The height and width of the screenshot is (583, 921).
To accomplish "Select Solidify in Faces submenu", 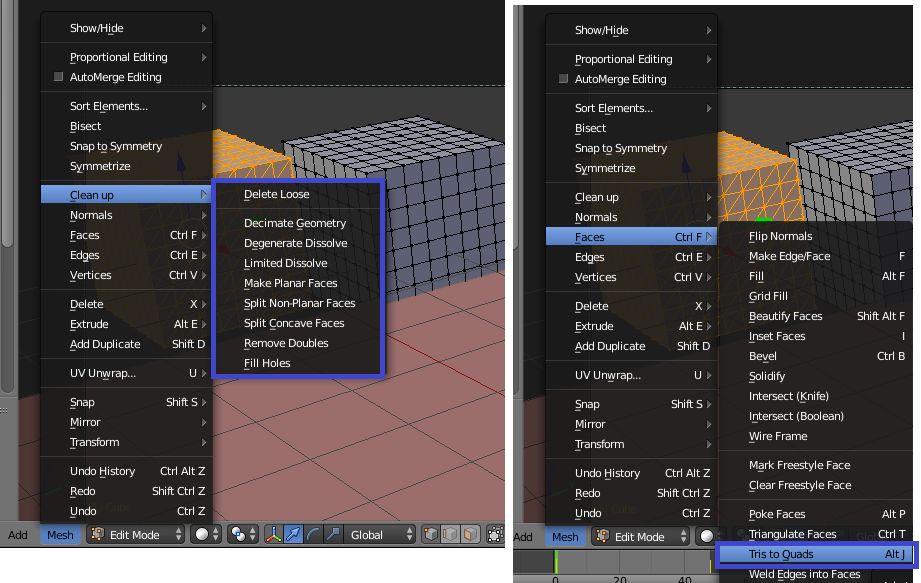I will click(816, 376).
